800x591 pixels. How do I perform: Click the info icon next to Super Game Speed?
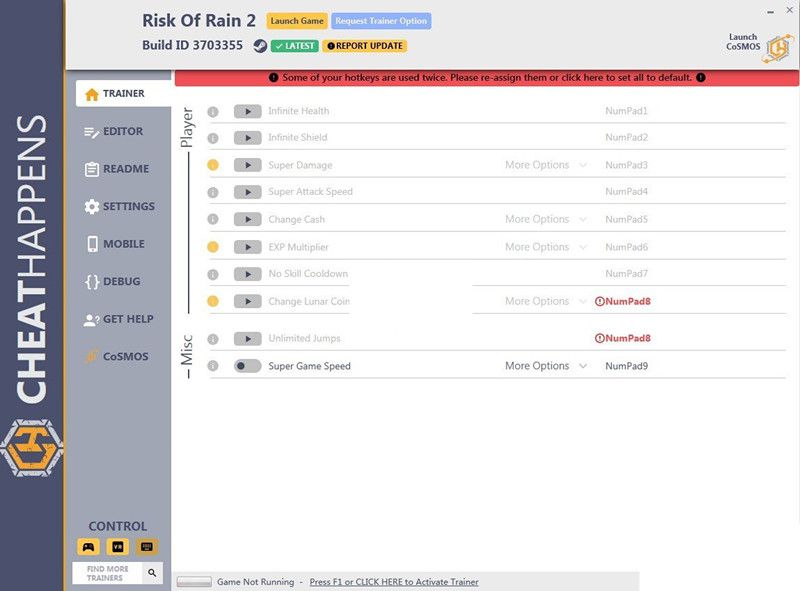tap(213, 366)
